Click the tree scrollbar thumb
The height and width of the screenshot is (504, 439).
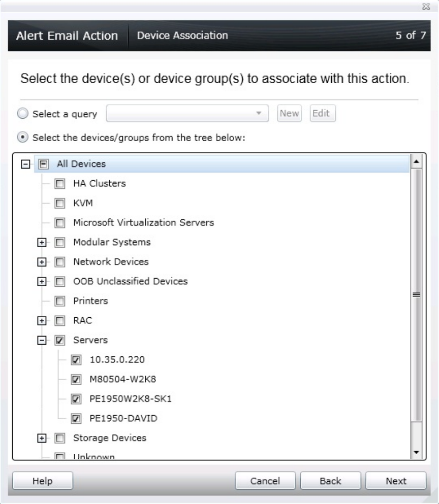pyautogui.click(x=416, y=295)
